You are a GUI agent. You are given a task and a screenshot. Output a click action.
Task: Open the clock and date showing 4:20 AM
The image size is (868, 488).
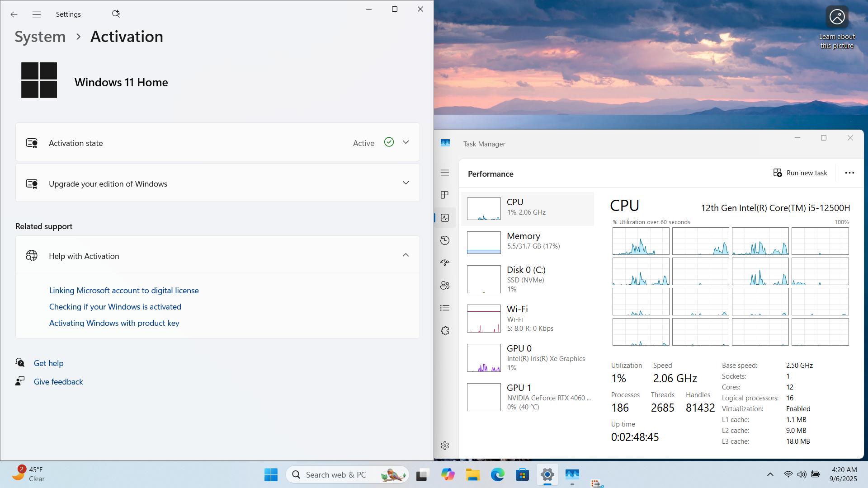click(844, 474)
